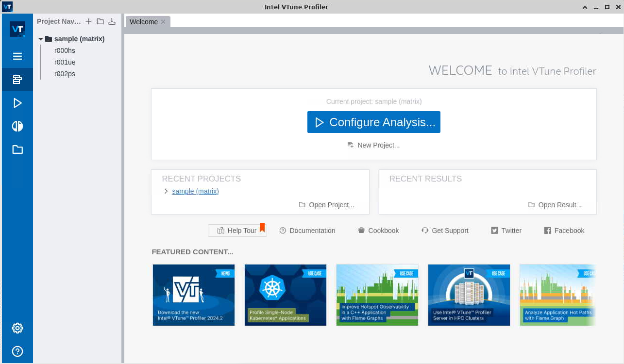Screen dimensions: 624x364
Task: Click the plus icon to create new project
Action: (x=88, y=21)
